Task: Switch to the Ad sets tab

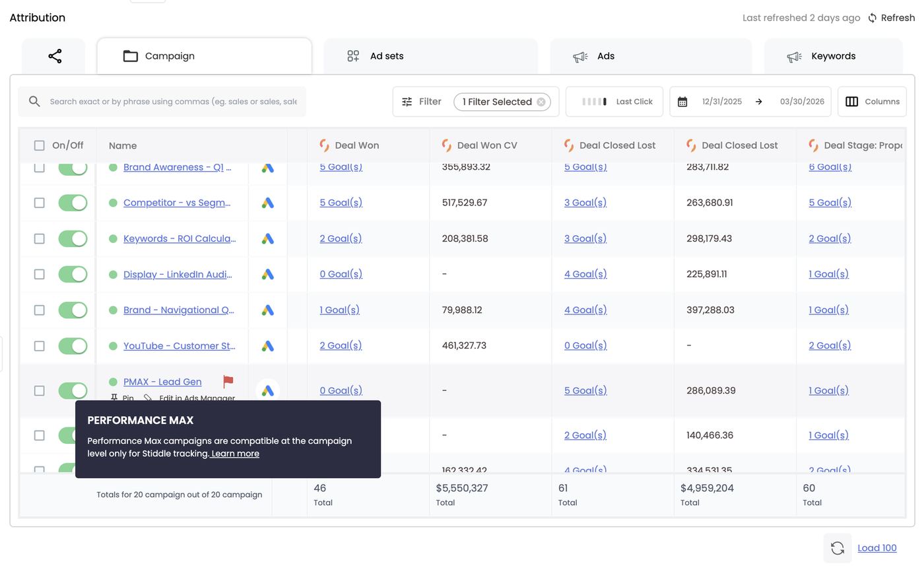Action: 430,56
